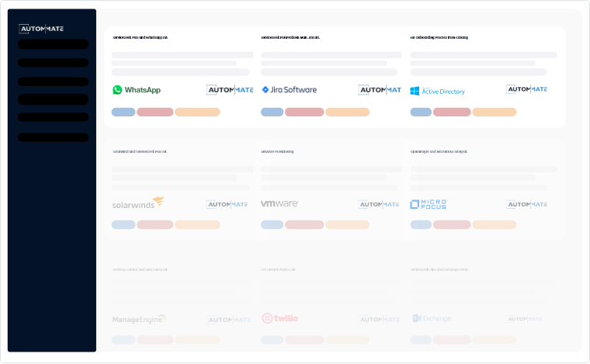This screenshot has width=590, height=364.
Task: Open the VMware provisioning card title
Action: click(277, 151)
